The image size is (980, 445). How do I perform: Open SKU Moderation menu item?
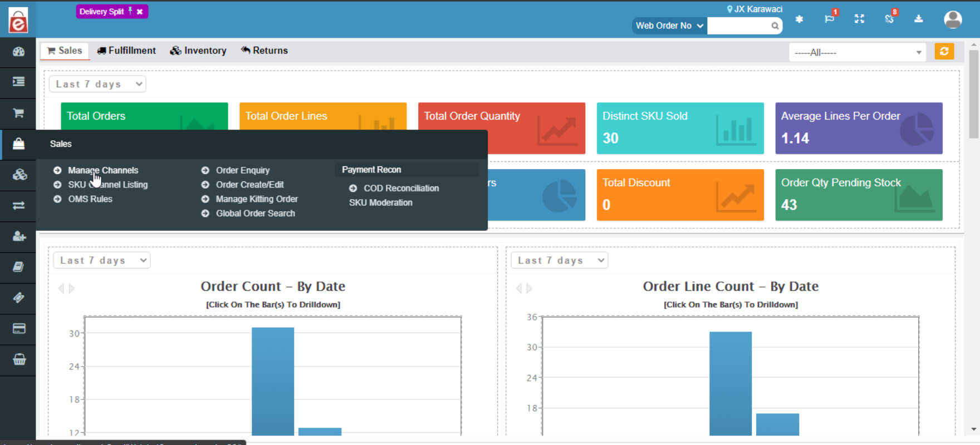[381, 203]
